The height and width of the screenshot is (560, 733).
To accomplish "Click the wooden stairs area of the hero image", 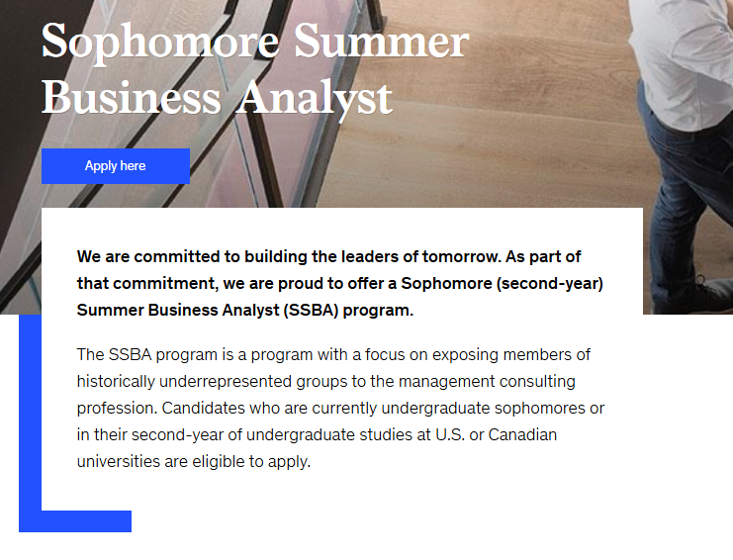I will 491,140.
